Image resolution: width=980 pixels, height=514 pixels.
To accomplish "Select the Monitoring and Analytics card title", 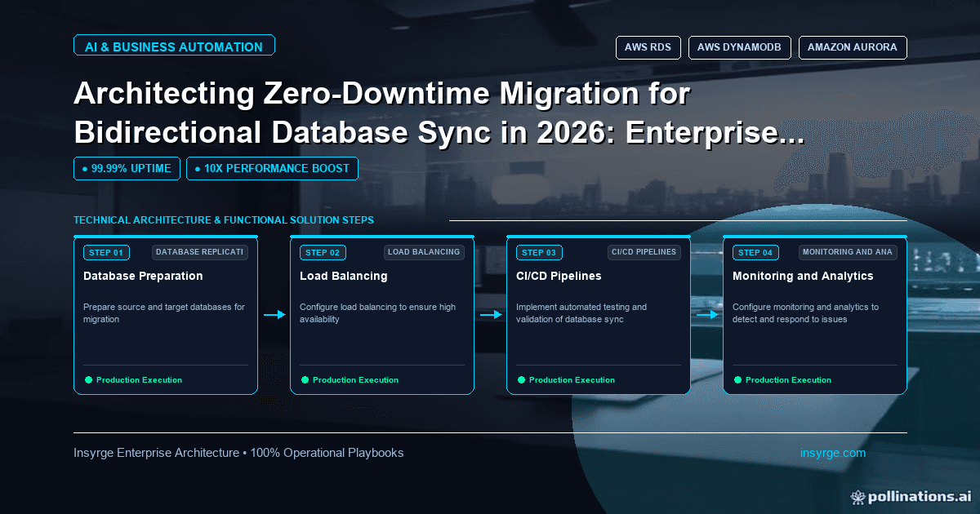I will (803, 276).
